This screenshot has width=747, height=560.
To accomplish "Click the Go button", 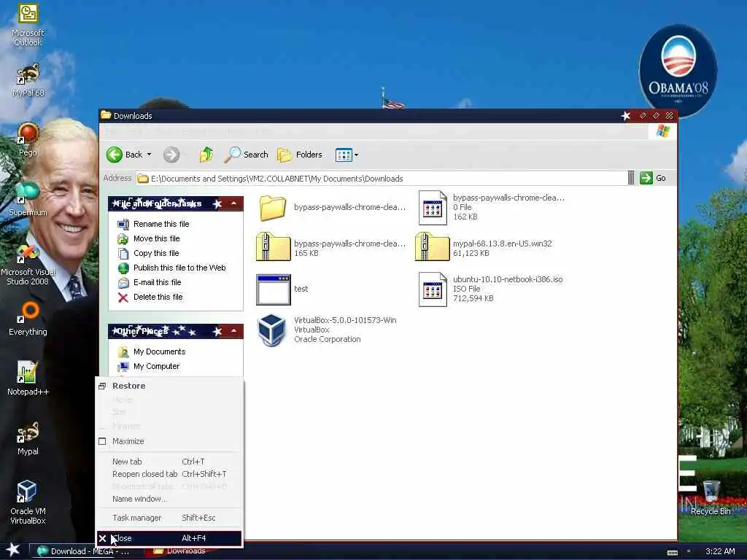I will click(x=653, y=178).
